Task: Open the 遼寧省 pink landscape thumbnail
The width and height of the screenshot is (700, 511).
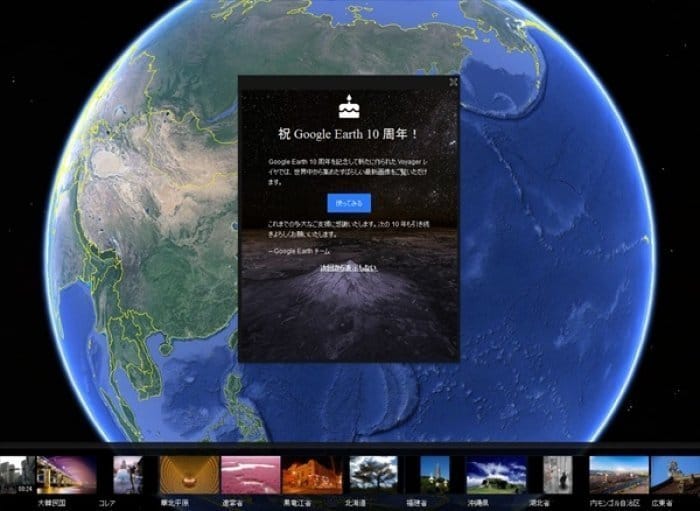Action: pyautogui.click(x=250, y=475)
